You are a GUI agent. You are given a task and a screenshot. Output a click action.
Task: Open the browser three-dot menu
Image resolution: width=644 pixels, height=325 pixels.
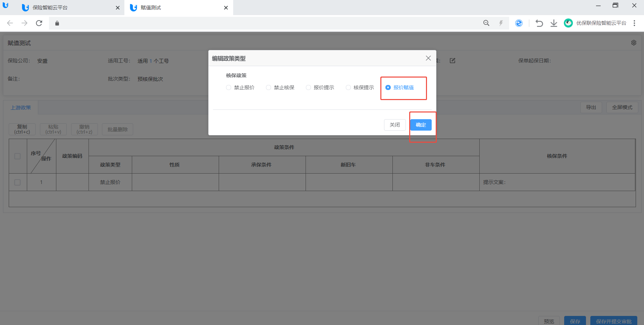coord(634,23)
